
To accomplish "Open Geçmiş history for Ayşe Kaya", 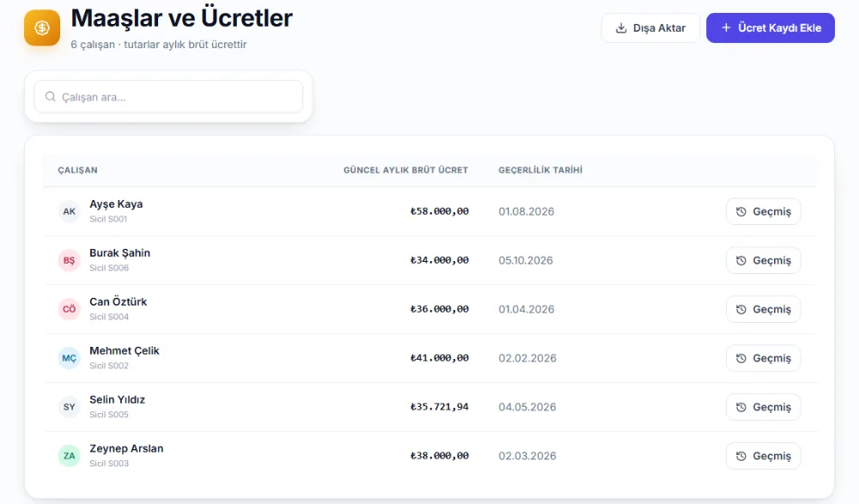I will 763,211.
